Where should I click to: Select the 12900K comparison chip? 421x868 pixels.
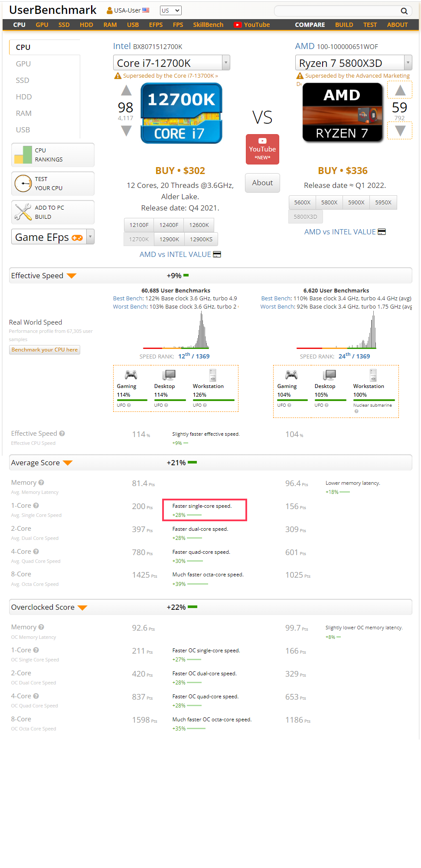pos(169,239)
